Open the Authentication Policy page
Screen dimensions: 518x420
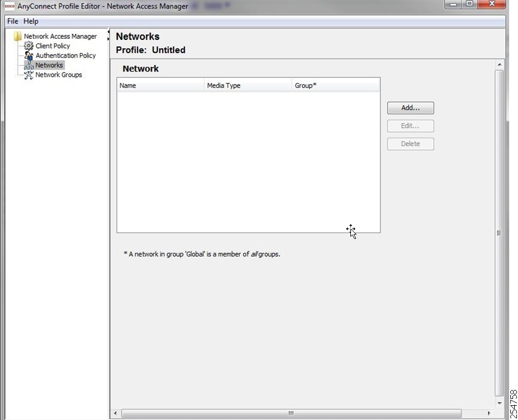pos(66,56)
